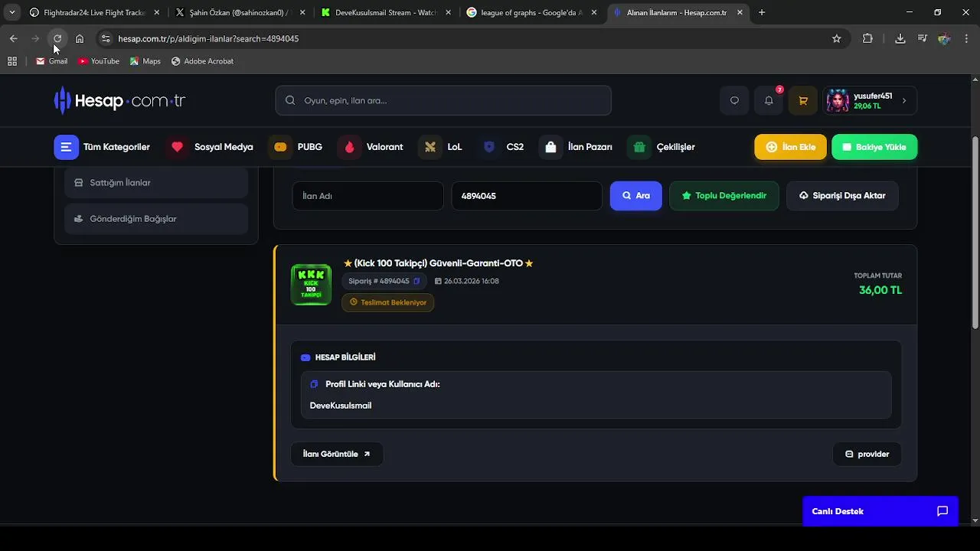
Task: Click Chrome profile avatar icon
Action: (x=944, y=38)
